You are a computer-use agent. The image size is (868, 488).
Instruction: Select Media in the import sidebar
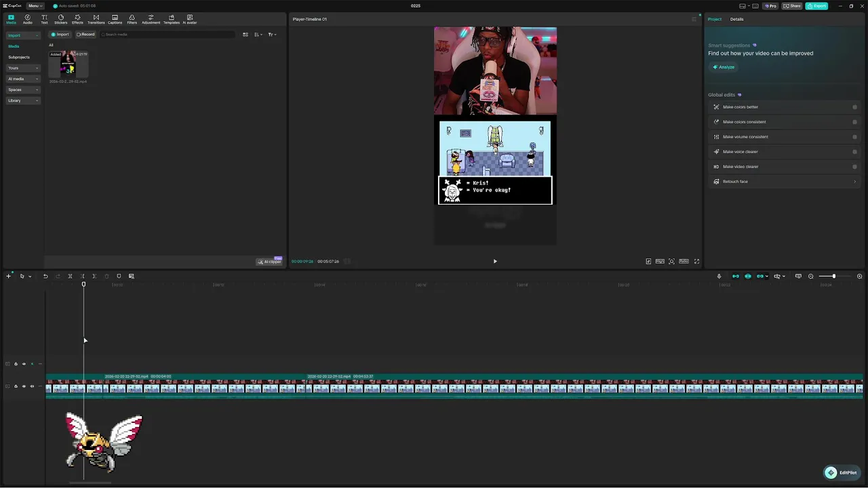pyautogui.click(x=14, y=46)
